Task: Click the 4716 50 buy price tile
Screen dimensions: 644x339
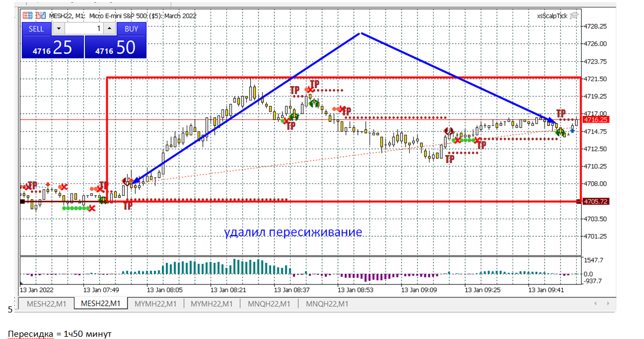Action: click(115, 47)
